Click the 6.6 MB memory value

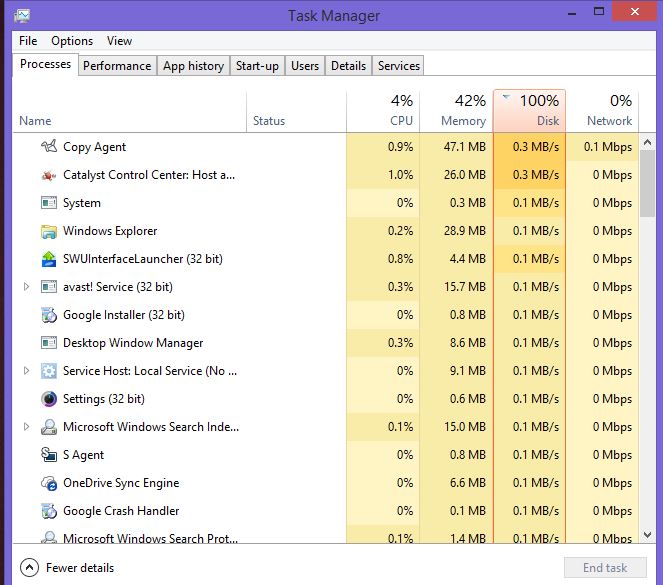pyautogui.click(x=467, y=483)
